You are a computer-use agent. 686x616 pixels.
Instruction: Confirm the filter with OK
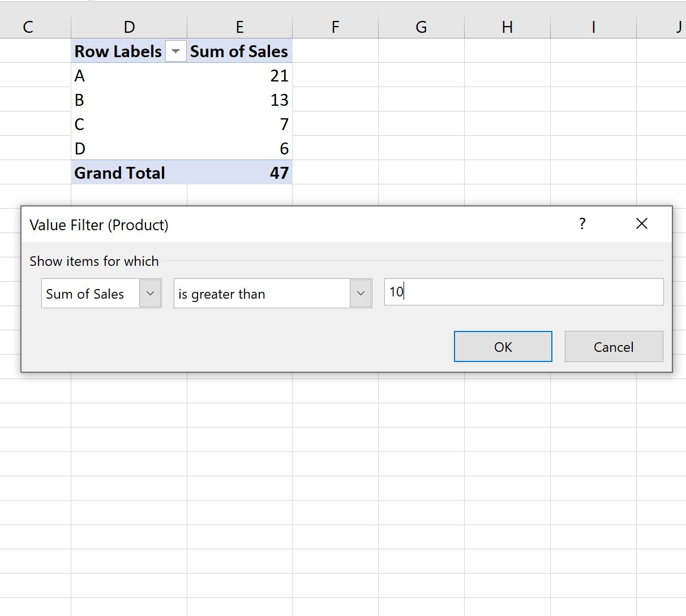(x=503, y=346)
